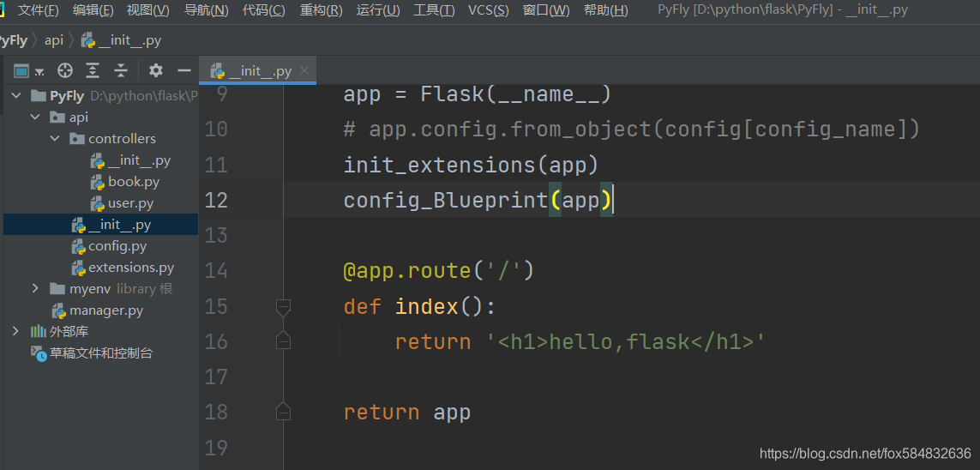The width and height of the screenshot is (980, 470).
Task: Open the 窗口(W) menu
Action: point(546,10)
